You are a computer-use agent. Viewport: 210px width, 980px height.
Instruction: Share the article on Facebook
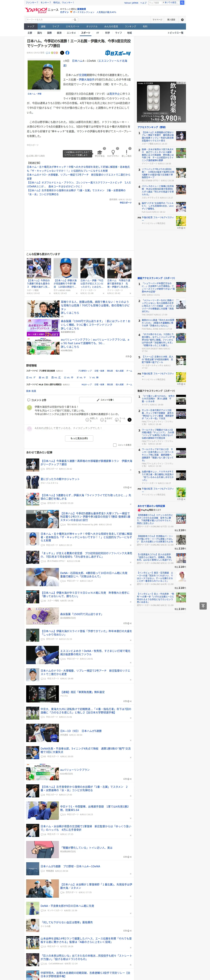[67, 53]
